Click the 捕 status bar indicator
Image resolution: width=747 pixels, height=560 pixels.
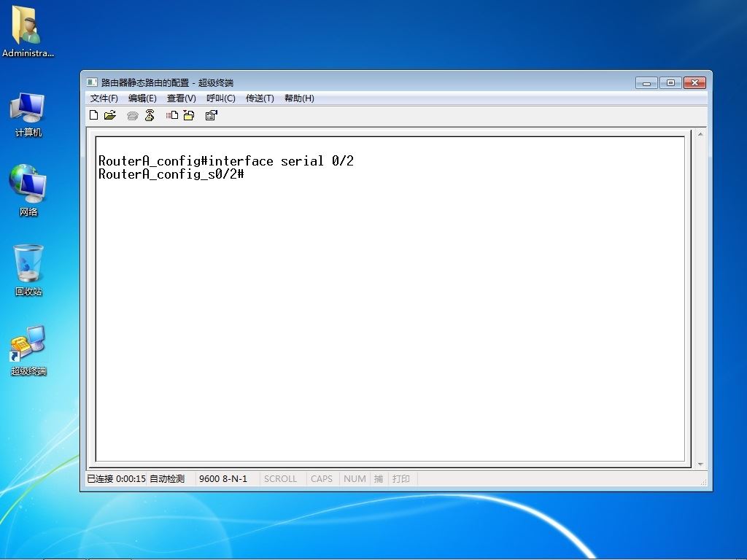tap(379, 478)
